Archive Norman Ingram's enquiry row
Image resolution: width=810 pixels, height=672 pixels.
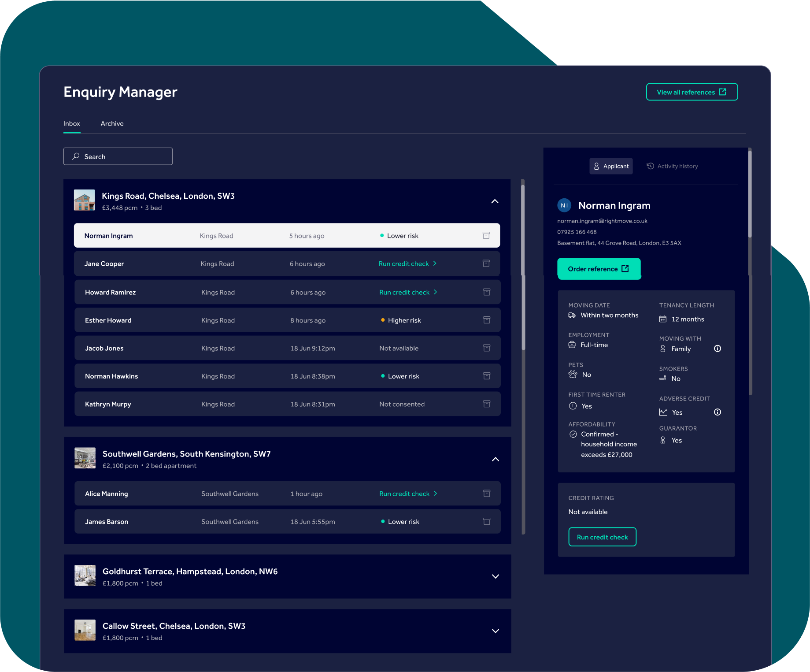[486, 235]
